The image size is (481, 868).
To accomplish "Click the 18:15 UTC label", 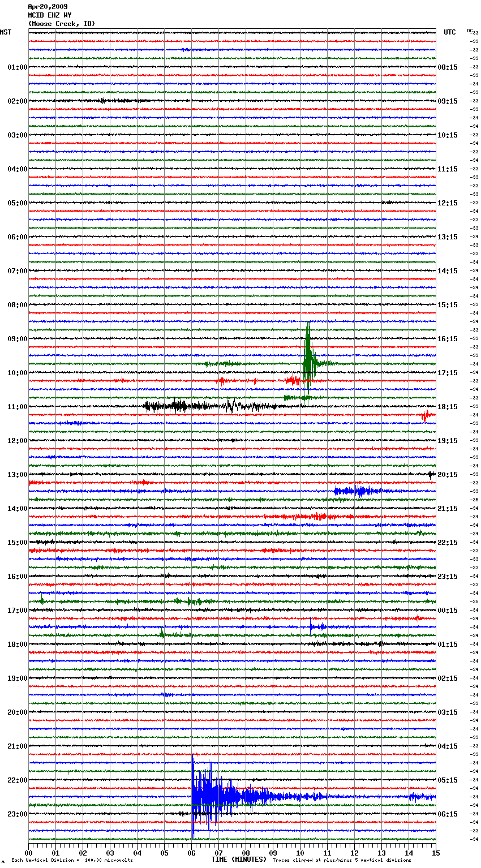I will click(x=448, y=407).
